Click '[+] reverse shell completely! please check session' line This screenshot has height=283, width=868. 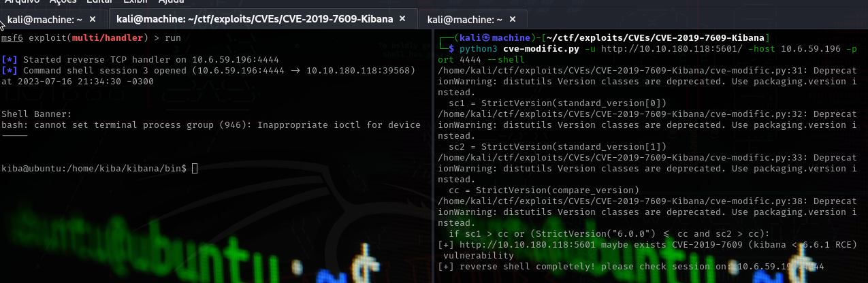631,266
